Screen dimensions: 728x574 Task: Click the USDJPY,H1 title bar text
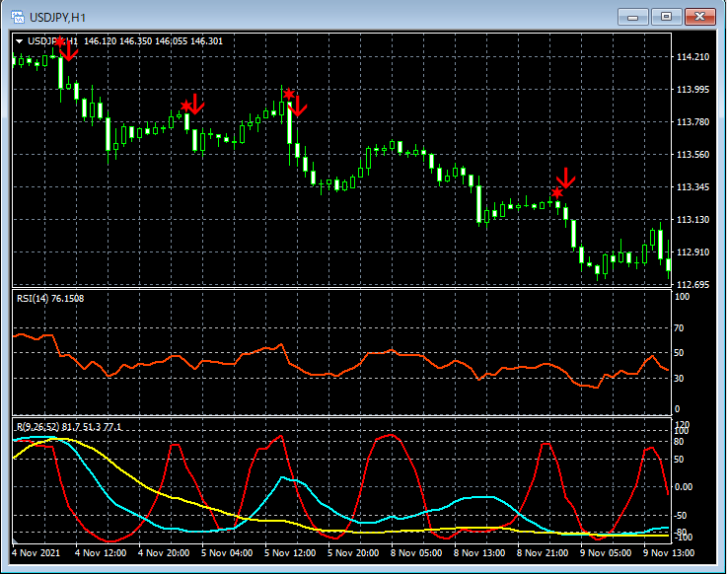pyautogui.click(x=57, y=17)
